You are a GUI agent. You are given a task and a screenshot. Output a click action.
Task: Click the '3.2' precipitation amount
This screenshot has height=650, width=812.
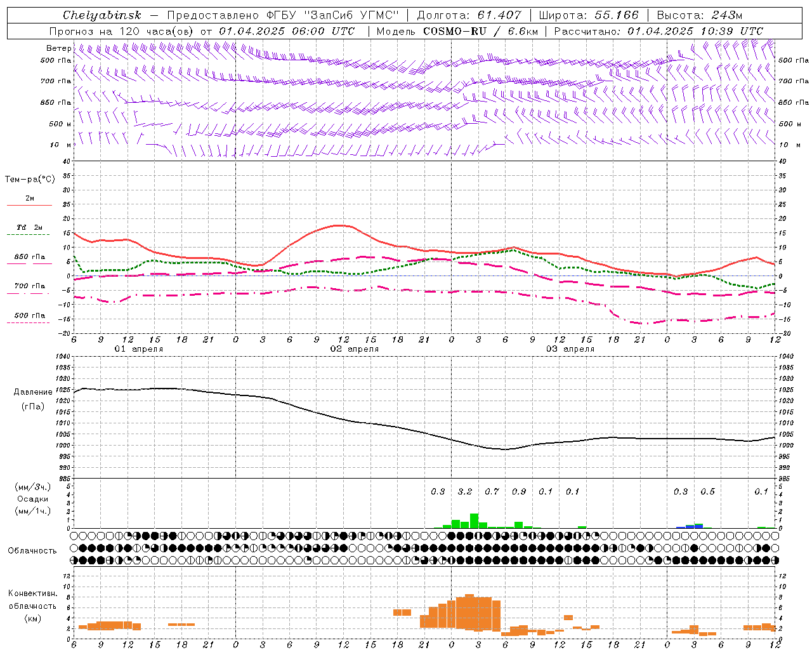[x=465, y=491]
